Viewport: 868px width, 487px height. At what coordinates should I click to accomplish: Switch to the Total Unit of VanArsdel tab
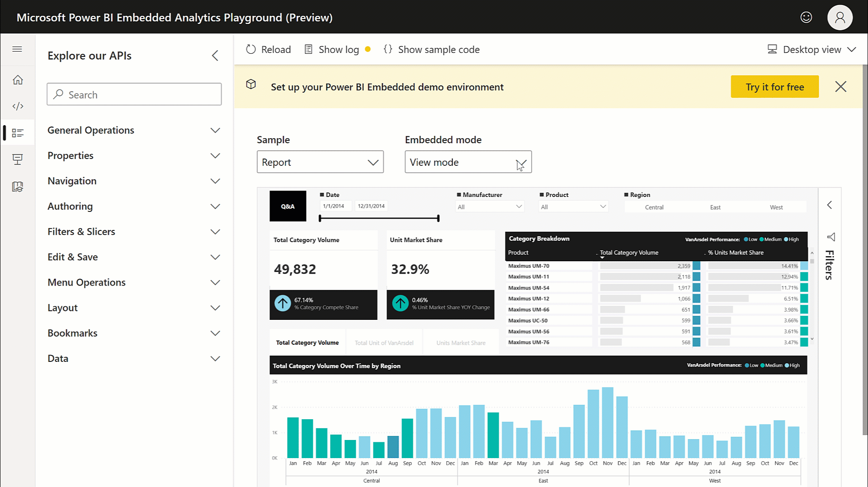tap(384, 342)
